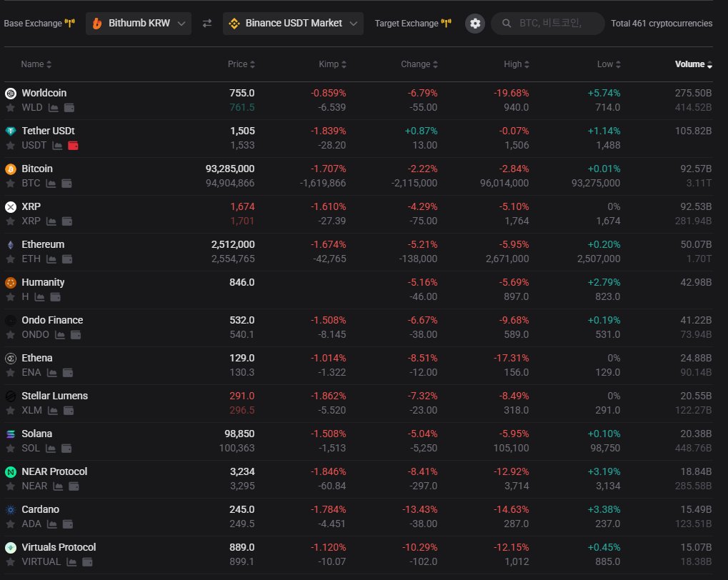Select Ethena high value -17.31%
This screenshot has width=728, height=580.
[512, 358]
